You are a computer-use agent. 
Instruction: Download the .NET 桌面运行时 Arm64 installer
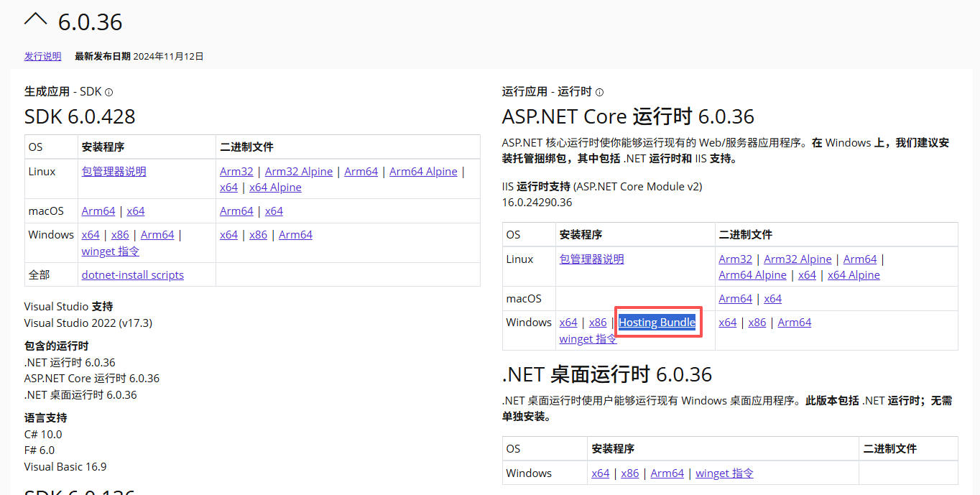click(x=667, y=473)
